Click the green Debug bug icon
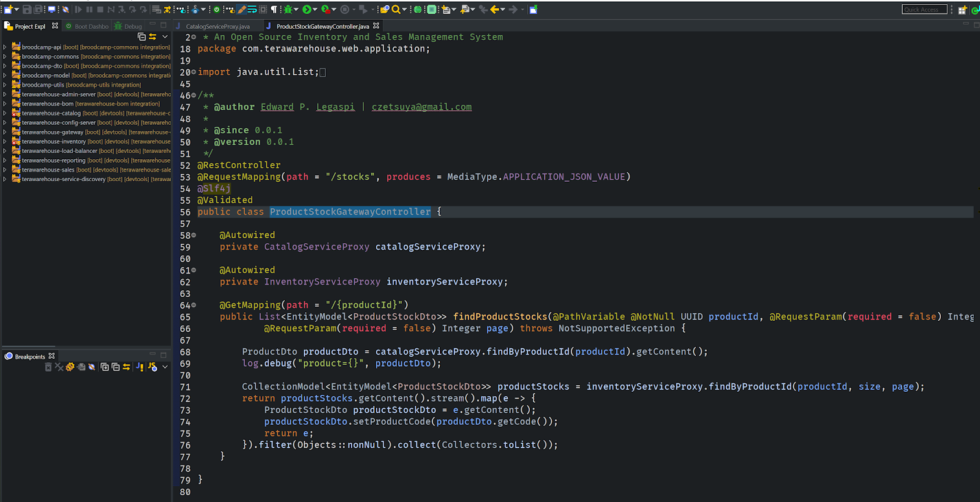Viewport: 980px width, 502px height. tap(288, 9)
